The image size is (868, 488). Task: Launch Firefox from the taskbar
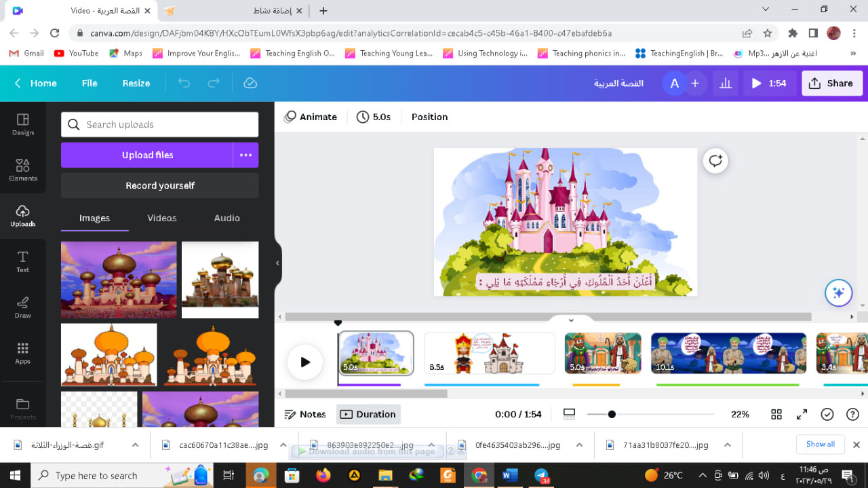tap(323, 475)
